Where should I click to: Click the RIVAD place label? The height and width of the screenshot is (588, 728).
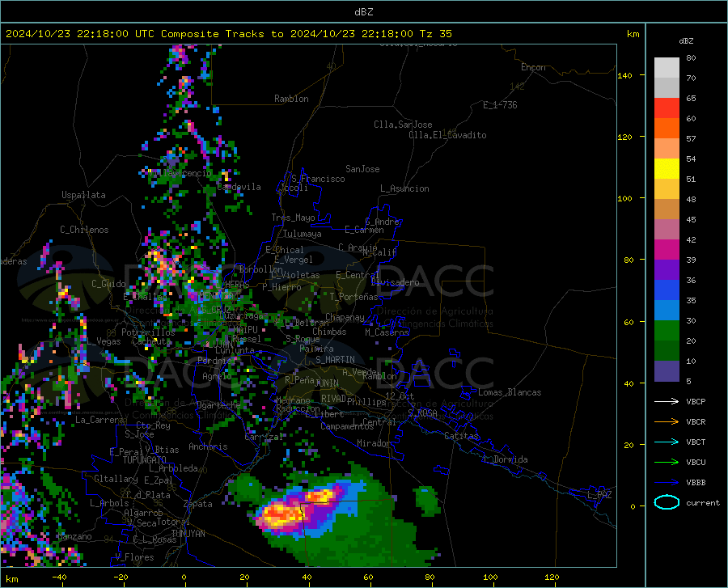click(333, 399)
